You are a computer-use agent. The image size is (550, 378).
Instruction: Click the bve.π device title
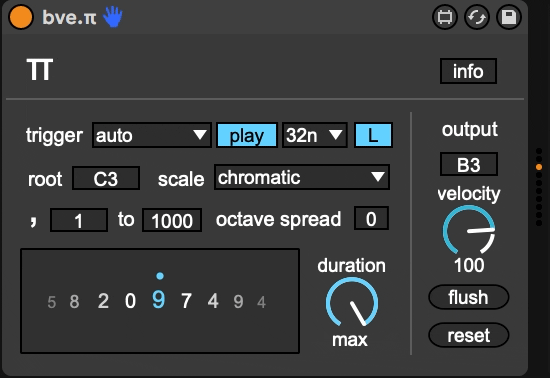pos(69,17)
